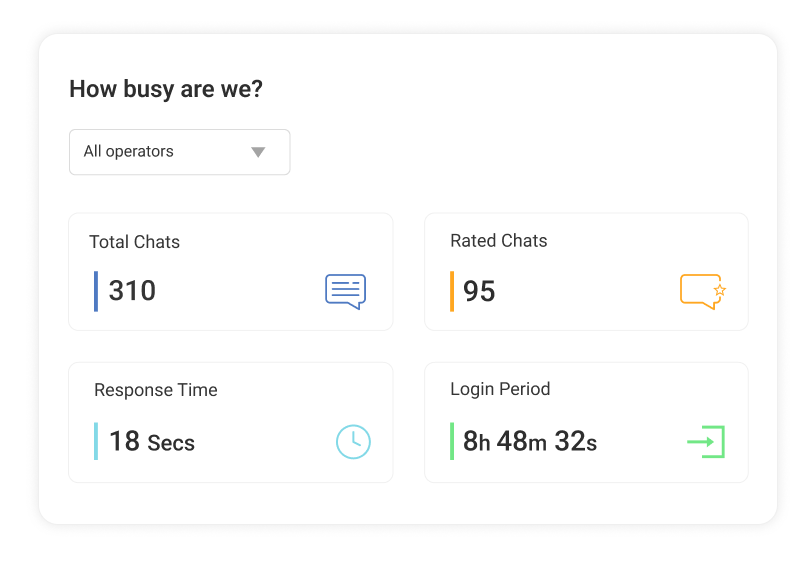Click the 310 total chats value
The image size is (810, 564).
click(132, 291)
